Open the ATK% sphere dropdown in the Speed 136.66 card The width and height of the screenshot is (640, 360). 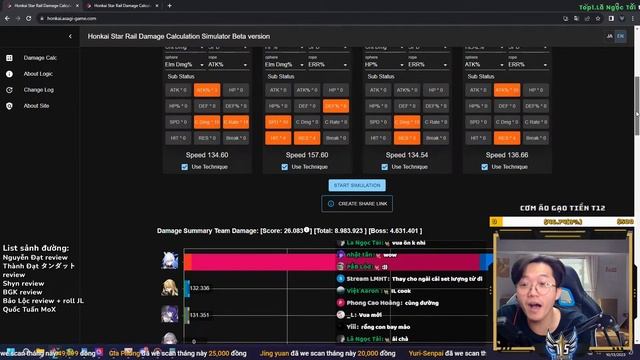(x=484, y=64)
